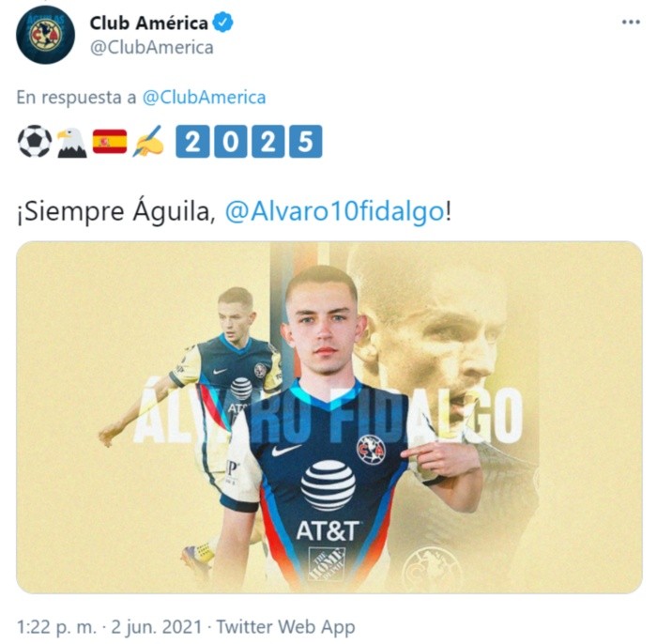This screenshot has height=644, width=657.
Task: Open the Club América profile avatar
Action: pyautogui.click(x=45, y=35)
